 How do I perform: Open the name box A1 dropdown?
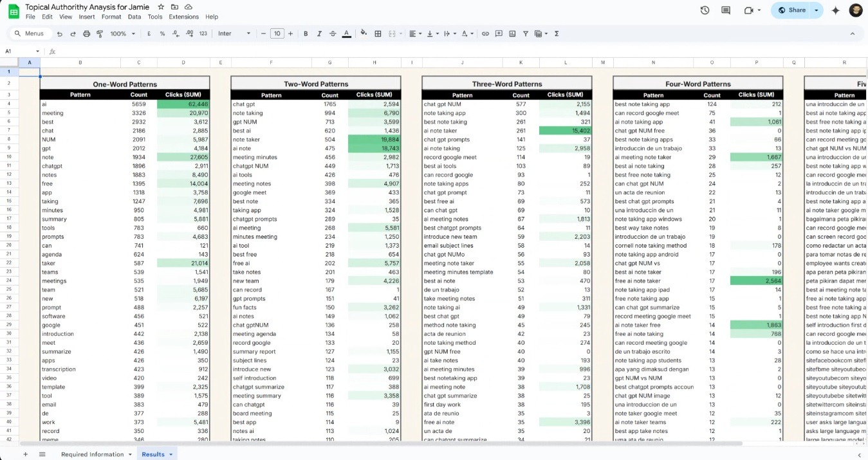(x=38, y=51)
